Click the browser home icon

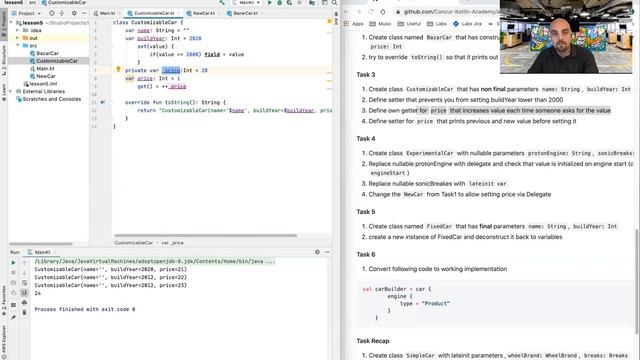[x=383, y=12]
